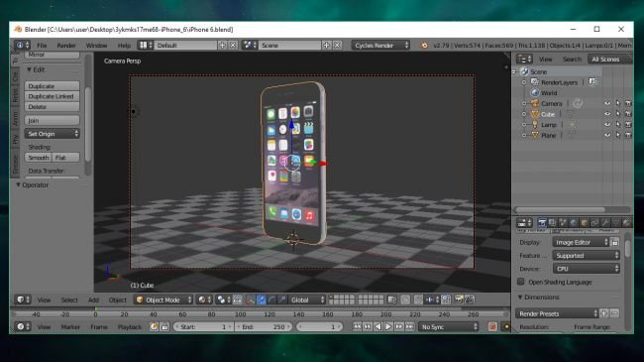644x362 pixels.
Task: Delete the current scene with X button
Action: pyautogui.click(x=337, y=46)
